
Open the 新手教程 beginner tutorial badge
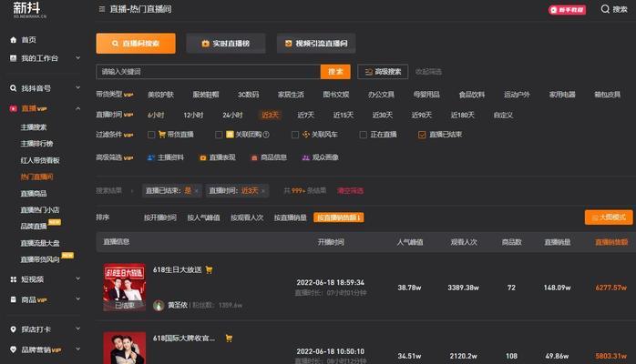567,10
